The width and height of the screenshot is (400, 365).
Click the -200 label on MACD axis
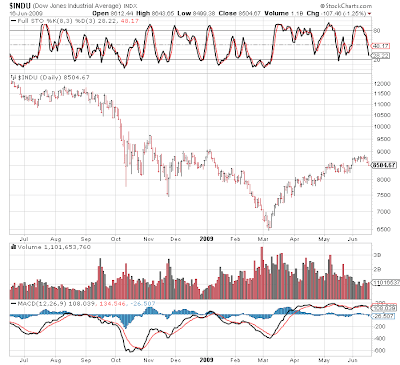(380, 327)
